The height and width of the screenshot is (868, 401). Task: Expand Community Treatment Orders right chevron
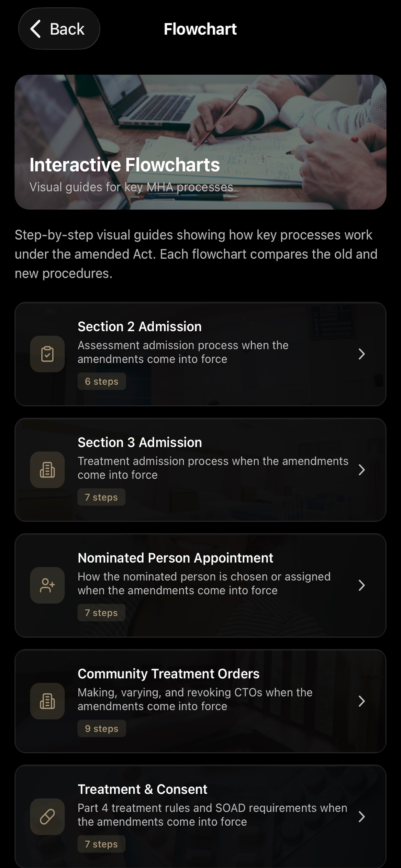[x=362, y=701]
